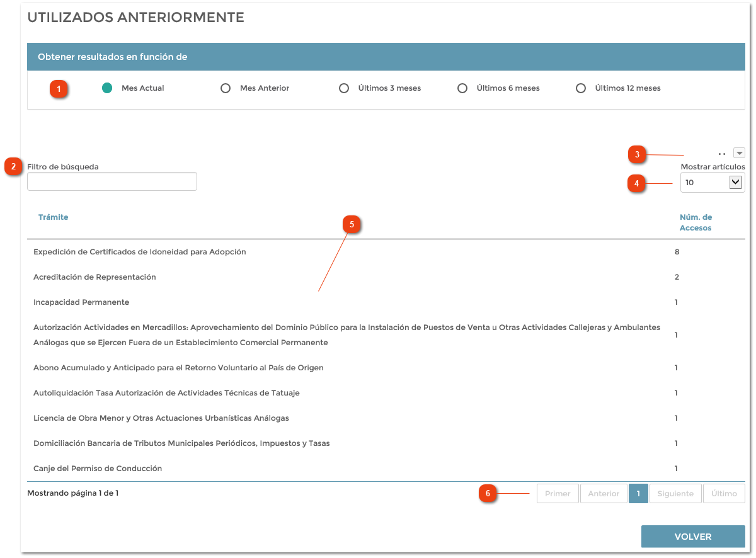Select "Últimos 3 meses" option
Viewport: 756px width, 558px height.
[344, 88]
